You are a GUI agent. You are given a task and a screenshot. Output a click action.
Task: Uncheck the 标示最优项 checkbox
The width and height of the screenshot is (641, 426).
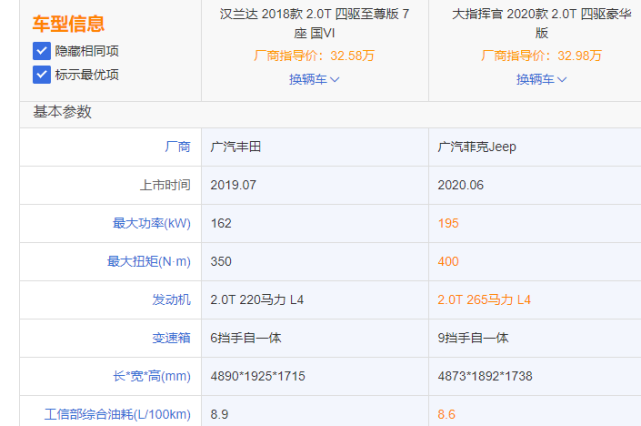pos(42,75)
